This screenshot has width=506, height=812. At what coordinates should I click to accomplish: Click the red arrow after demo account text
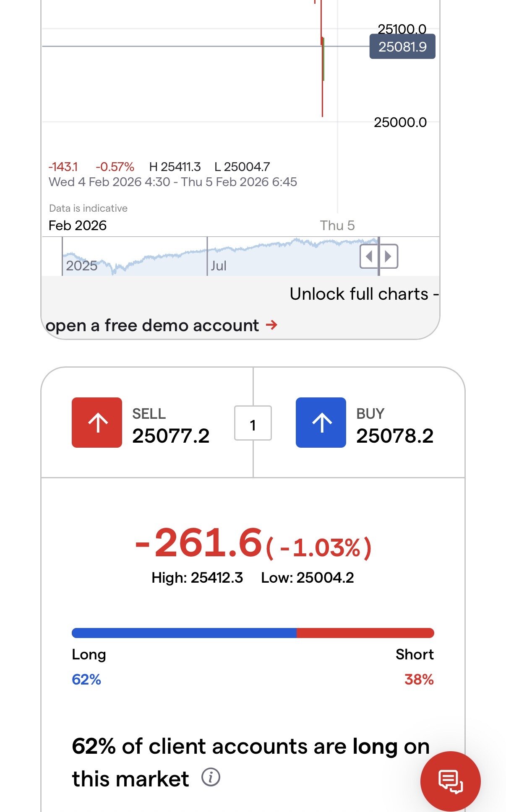(272, 325)
